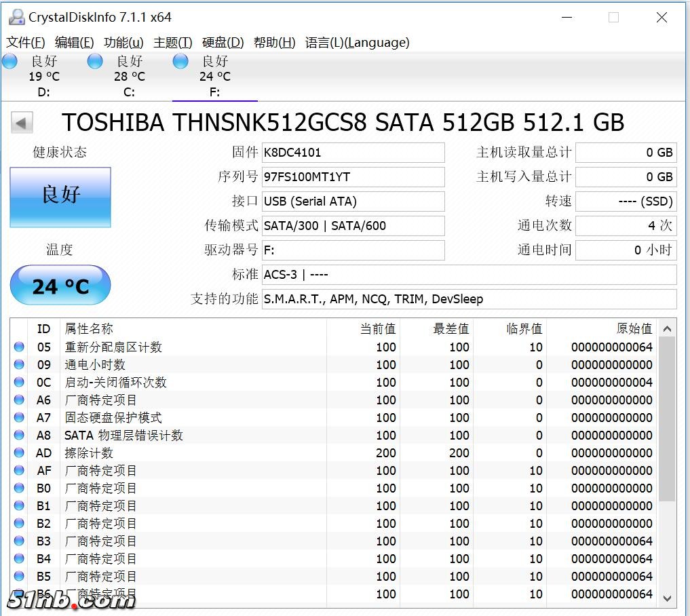Click the 良好 health status button

(x=60, y=197)
